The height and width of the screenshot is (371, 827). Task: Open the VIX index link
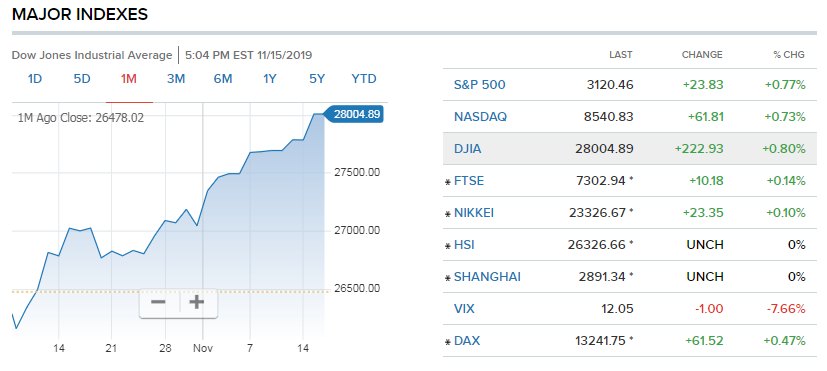[464, 309]
